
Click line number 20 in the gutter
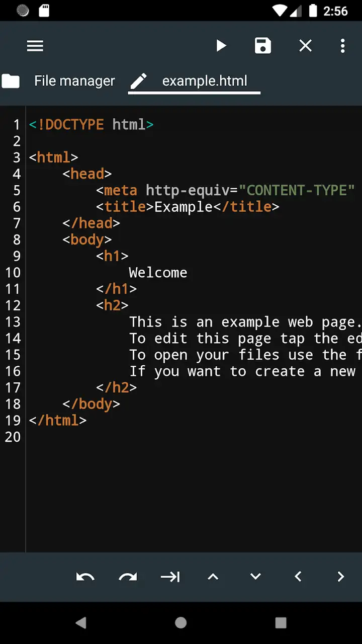13,437
